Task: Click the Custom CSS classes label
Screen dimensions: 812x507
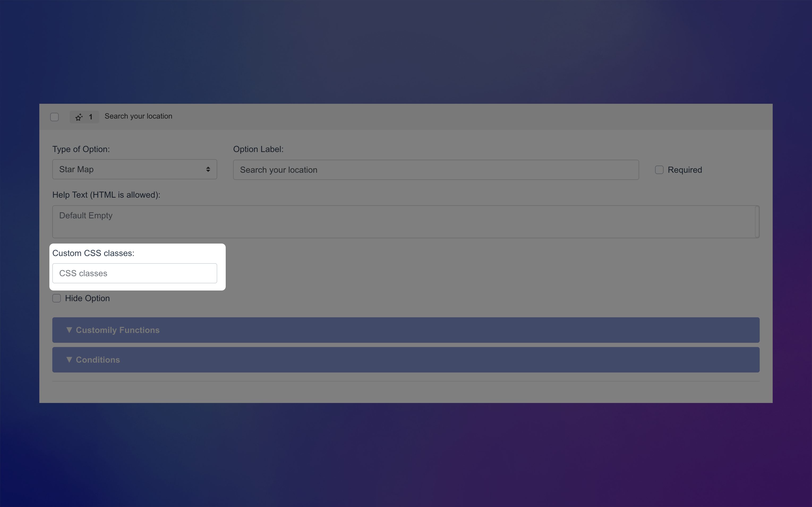Action: (93, 253)
